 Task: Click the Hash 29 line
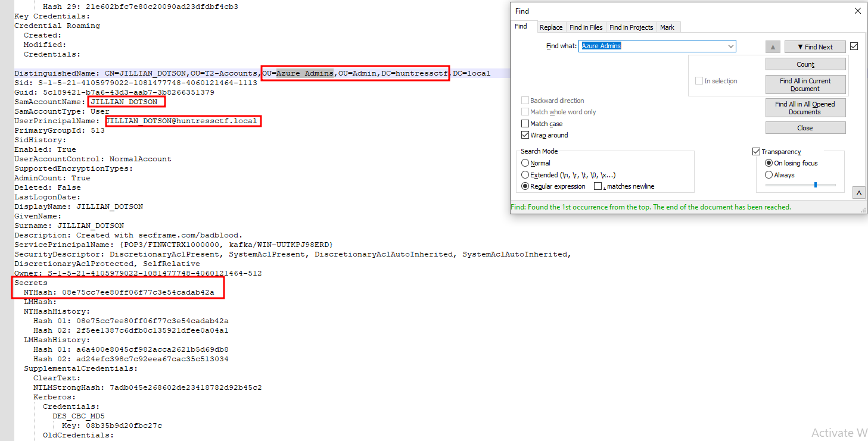coord(141,7)
